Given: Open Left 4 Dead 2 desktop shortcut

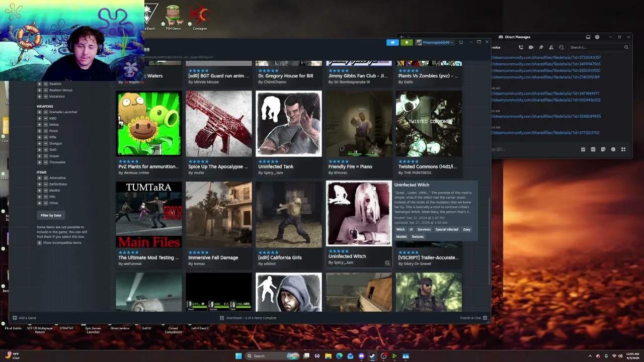Looking at the screenshot, I should [x=200, y=329].
